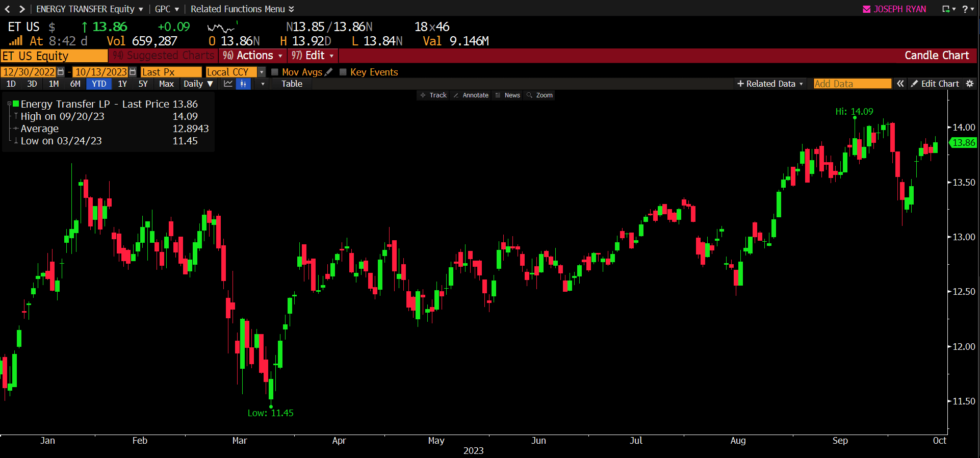Collapse panel with double left chevrons
This screenshot has height=458, width=980.
pyautogui.click(x=900, y=84)
